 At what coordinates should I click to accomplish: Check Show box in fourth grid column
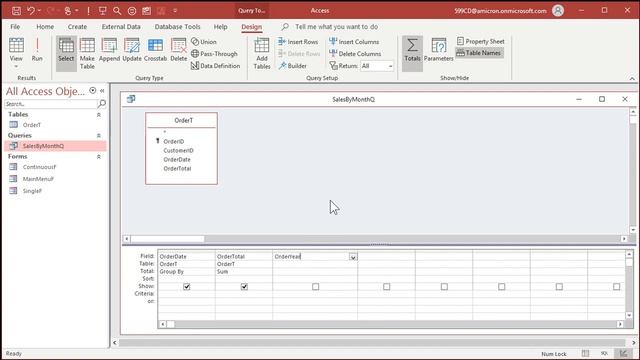coord(387,287)
